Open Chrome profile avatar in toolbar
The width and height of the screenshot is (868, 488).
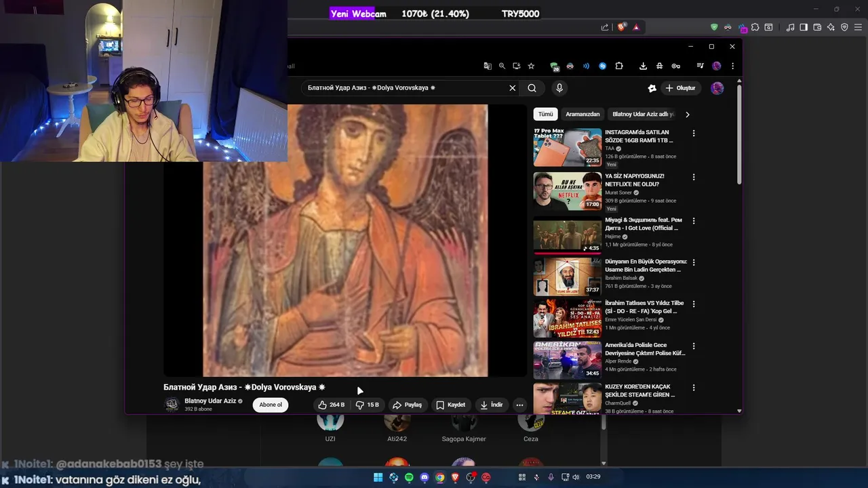(x=717, y=66)
